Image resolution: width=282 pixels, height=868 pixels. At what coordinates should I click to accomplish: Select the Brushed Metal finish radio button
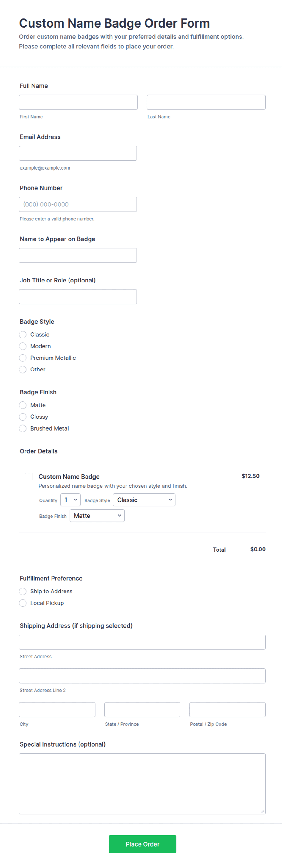23,429
